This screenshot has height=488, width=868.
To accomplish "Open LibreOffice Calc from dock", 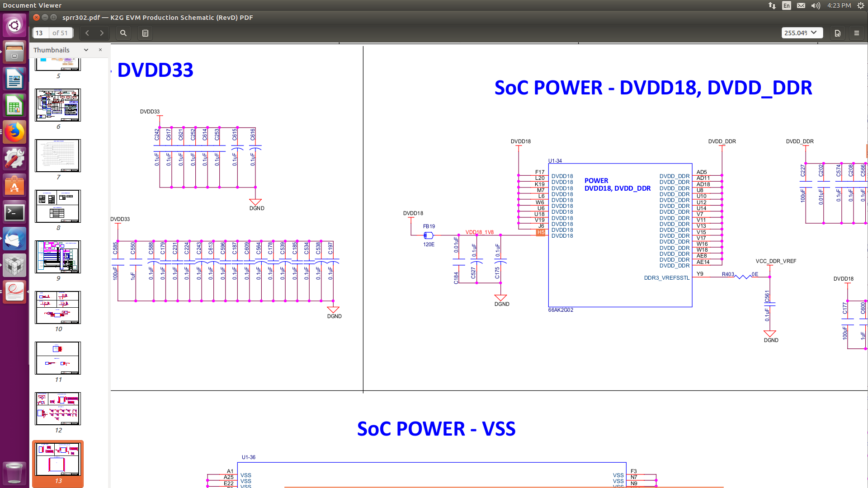I will (14, 106).
